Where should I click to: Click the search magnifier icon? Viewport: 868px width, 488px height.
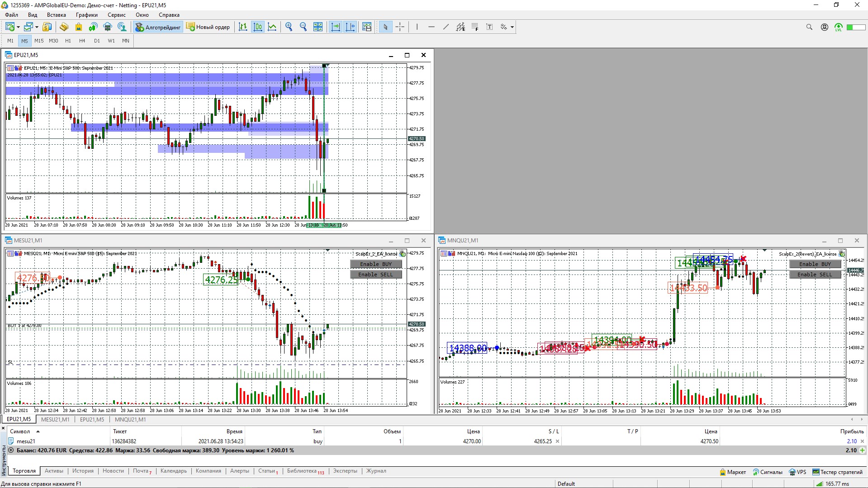809,27
